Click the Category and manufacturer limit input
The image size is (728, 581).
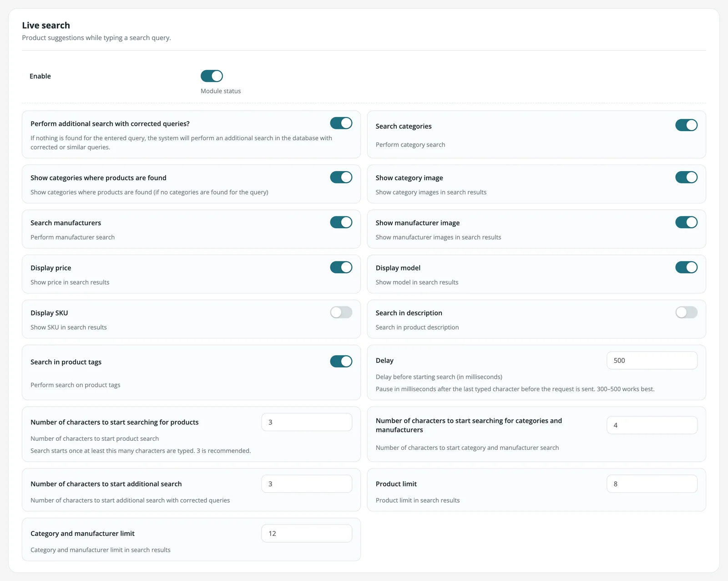(x=307, y=534)
